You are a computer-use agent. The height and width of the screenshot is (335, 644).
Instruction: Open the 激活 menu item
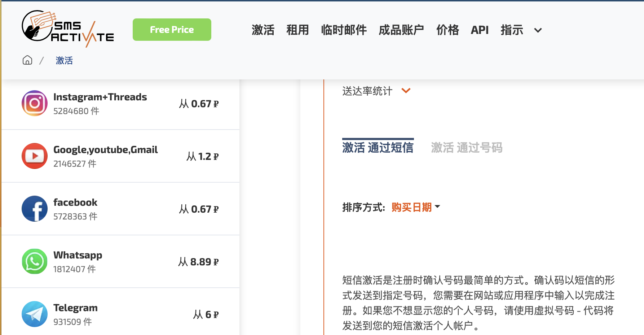coord(263,30)
